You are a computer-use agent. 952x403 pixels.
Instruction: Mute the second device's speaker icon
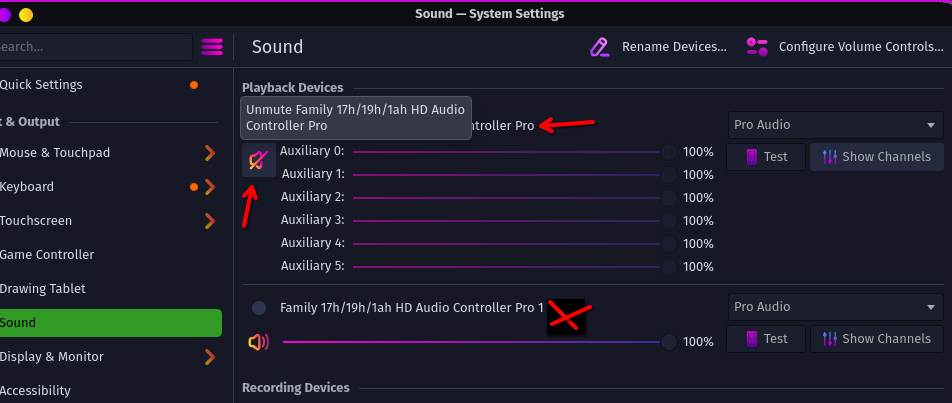coord(258,342)
